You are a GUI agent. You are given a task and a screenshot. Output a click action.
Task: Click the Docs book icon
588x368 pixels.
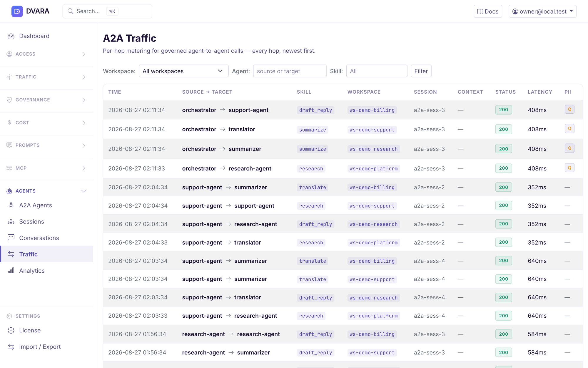(x=480, y=11)
